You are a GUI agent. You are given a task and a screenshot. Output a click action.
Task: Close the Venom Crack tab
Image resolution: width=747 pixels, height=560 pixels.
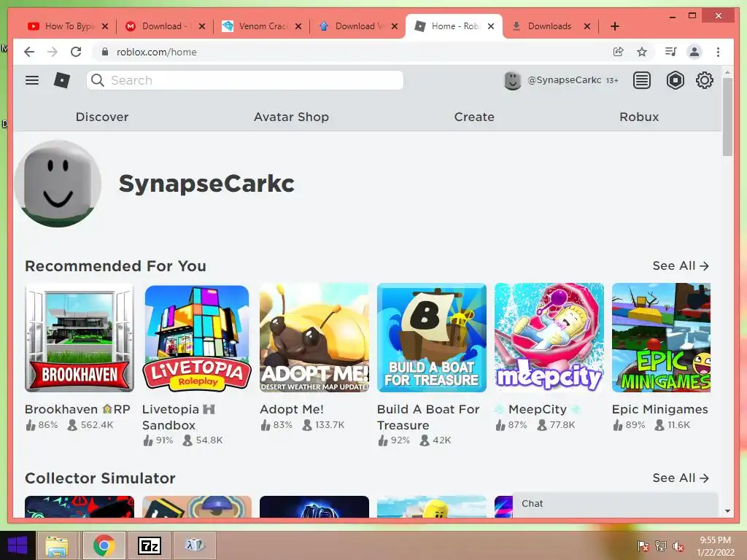(x=298, y=27)
